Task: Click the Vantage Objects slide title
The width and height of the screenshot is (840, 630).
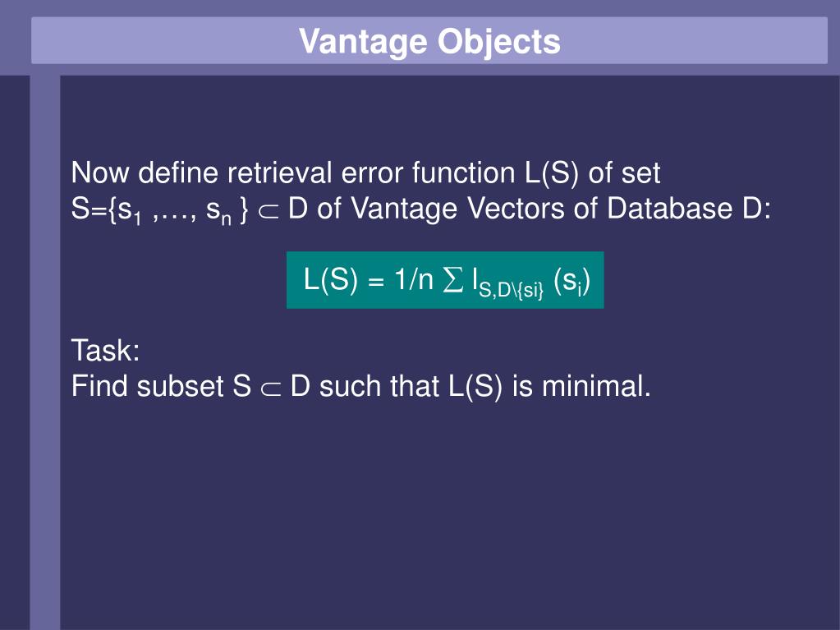Action: click(x=429, y=41)
